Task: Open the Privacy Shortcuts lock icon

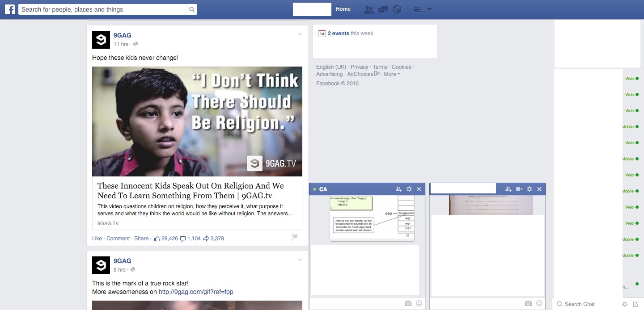Action: [417, 9]
